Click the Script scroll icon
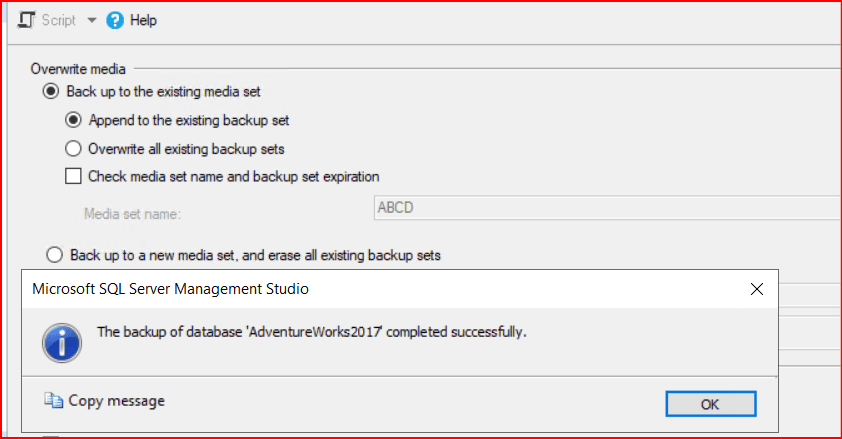The width and height of the screenshot is (842, 439). (x=27, y=20)
